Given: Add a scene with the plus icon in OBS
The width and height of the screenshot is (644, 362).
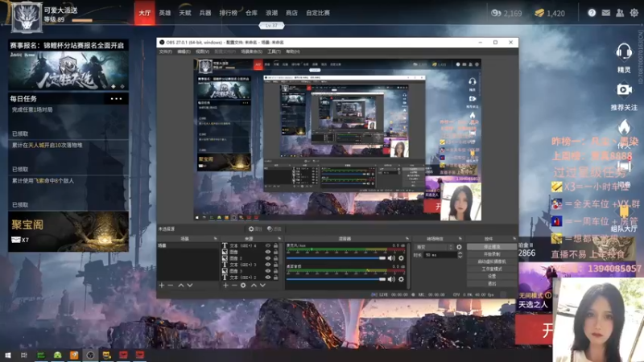Looking at the screenshot, I should click(162, 286).
